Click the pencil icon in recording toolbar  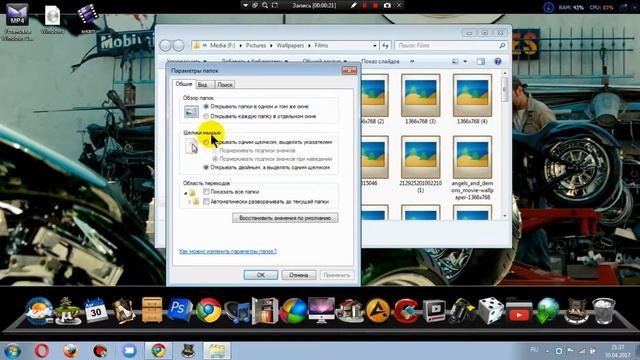pyautogui.click(x=353, y=5)
